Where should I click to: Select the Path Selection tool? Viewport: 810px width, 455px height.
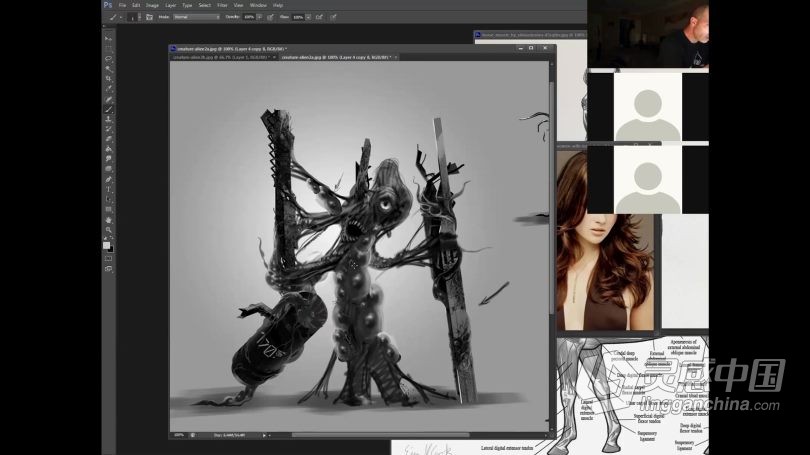pyautogui.click(x=108, y=200)
